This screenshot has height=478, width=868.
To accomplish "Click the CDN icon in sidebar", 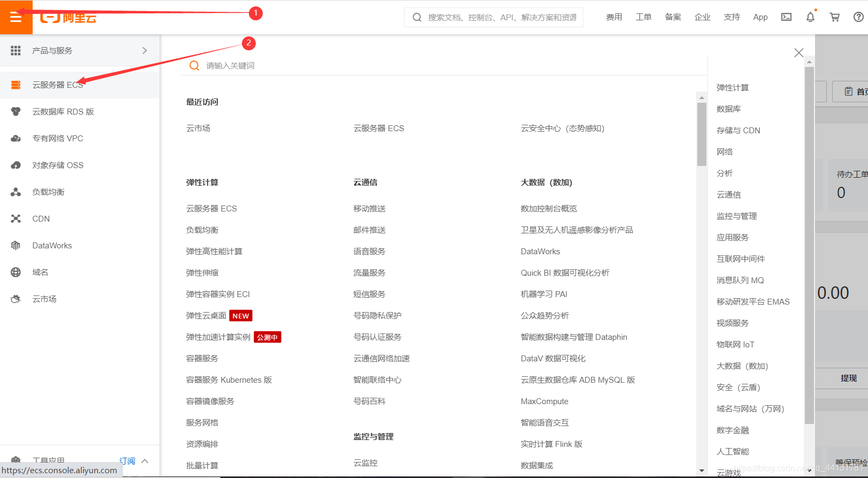I will click(x=16, y=218).
